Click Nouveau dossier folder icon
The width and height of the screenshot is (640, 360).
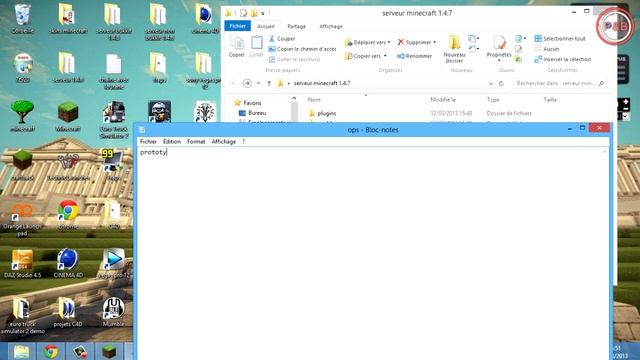point(454,49)
